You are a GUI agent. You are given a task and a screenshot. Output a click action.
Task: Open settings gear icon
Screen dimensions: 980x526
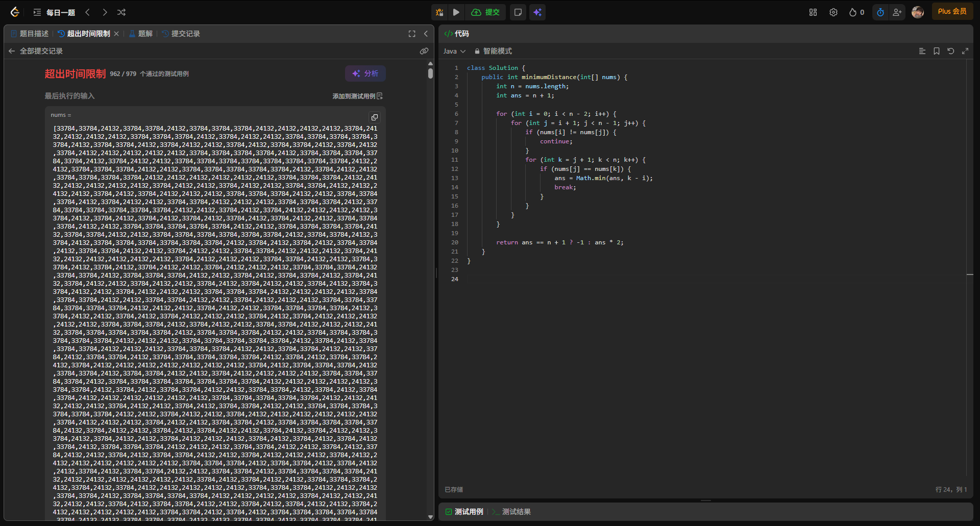tap(834, 12)
